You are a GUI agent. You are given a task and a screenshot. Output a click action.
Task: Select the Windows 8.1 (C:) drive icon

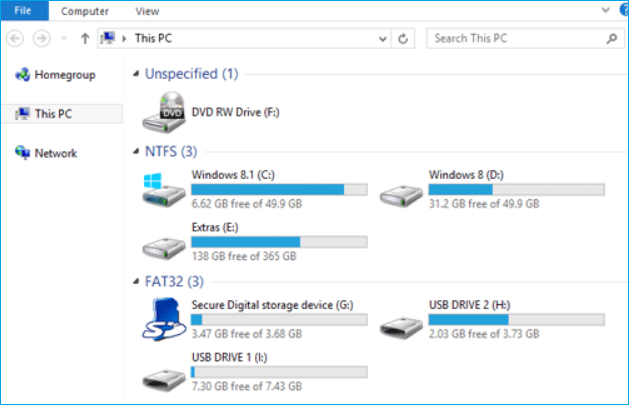163,189
